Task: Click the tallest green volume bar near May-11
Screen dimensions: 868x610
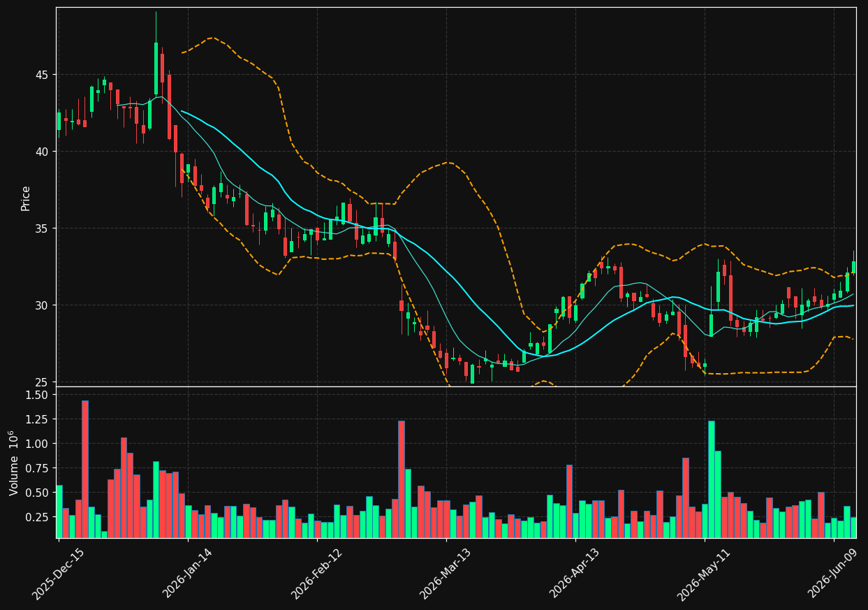Action: tap(712, 479)
